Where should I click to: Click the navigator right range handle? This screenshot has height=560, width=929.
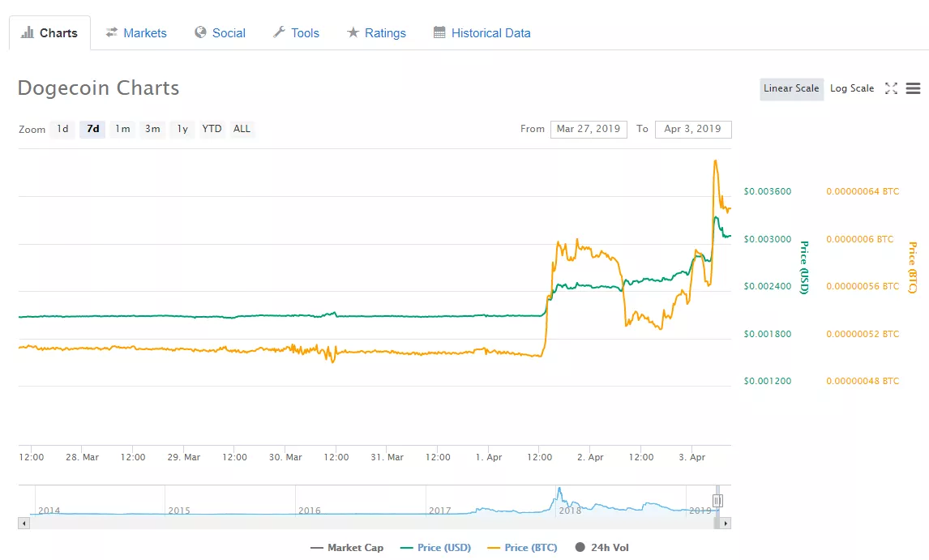pyautogui.click(x=717, y=501)
